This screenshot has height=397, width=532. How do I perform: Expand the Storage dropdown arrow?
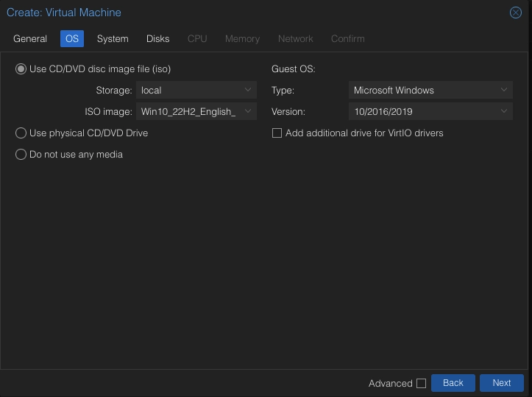coord(248,90)
